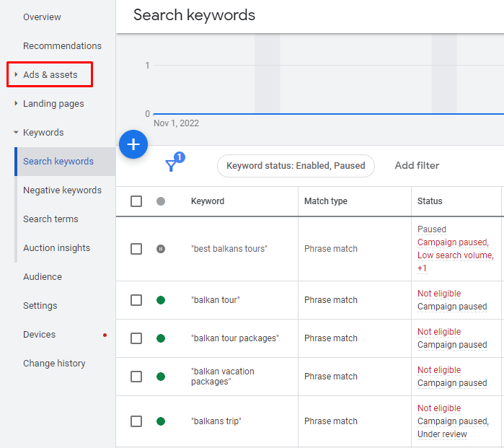Open Change history
504x448 pixels.
54,364
